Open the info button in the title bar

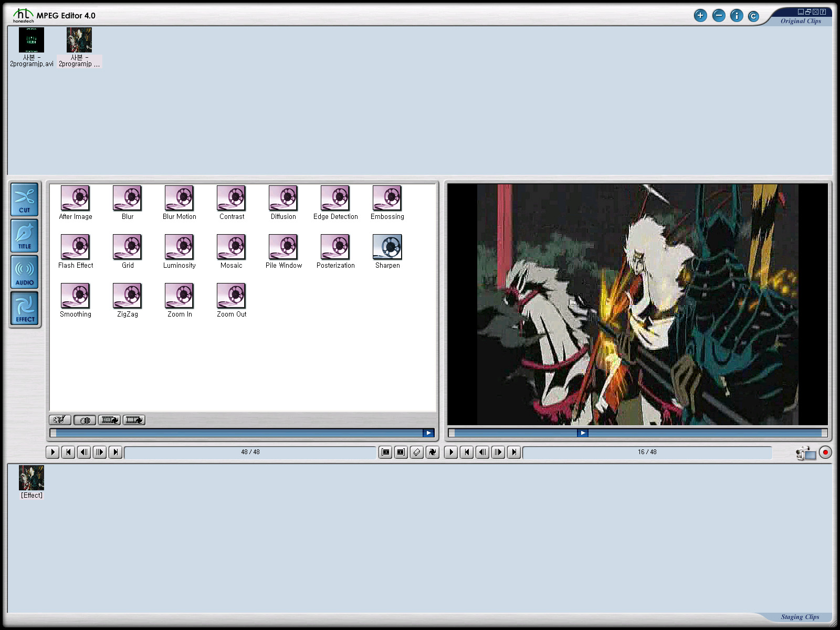(737, 16)
